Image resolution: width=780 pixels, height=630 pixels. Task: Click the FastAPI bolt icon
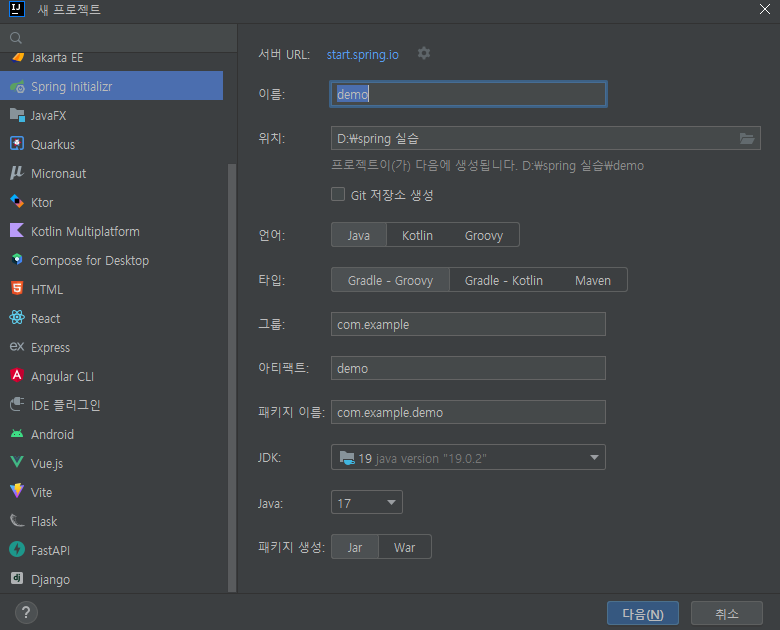[17, 549]
